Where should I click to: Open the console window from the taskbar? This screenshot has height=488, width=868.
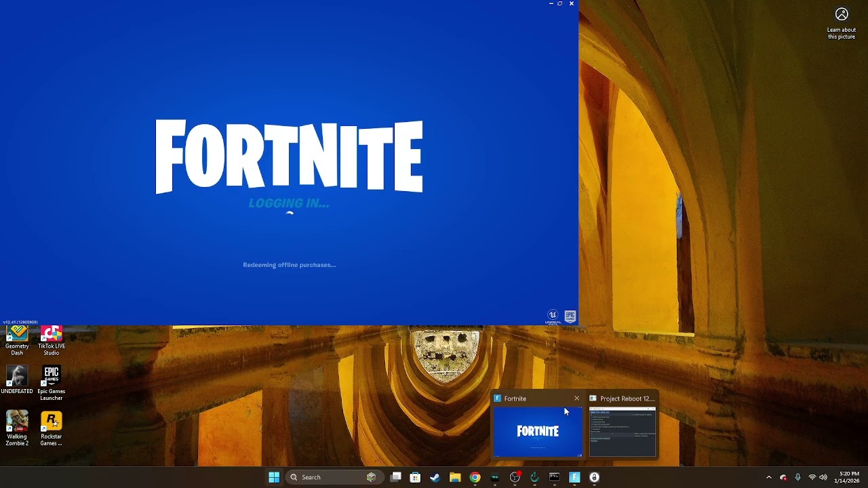coord(554,477)
